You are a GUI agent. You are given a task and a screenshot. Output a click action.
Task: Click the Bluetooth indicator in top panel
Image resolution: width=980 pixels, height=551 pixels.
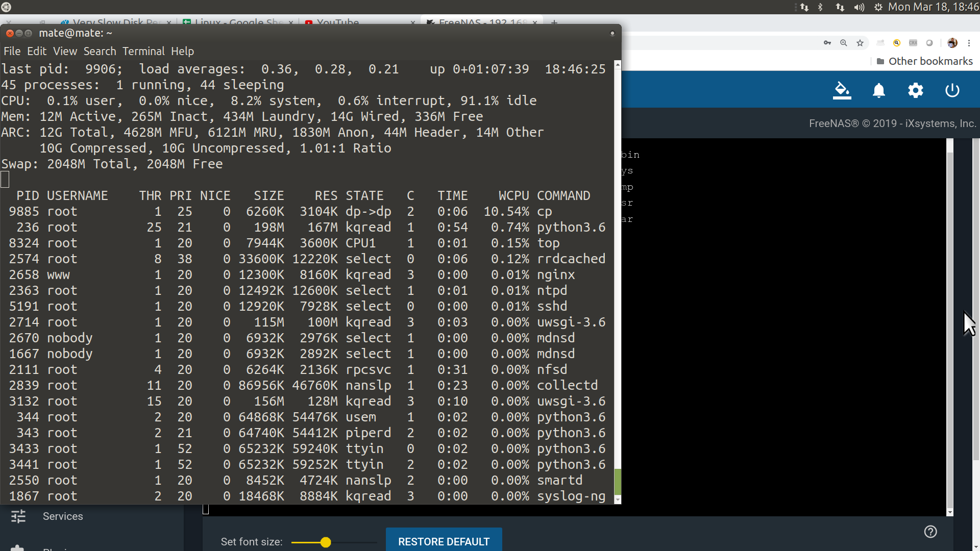tap(820, 7)
